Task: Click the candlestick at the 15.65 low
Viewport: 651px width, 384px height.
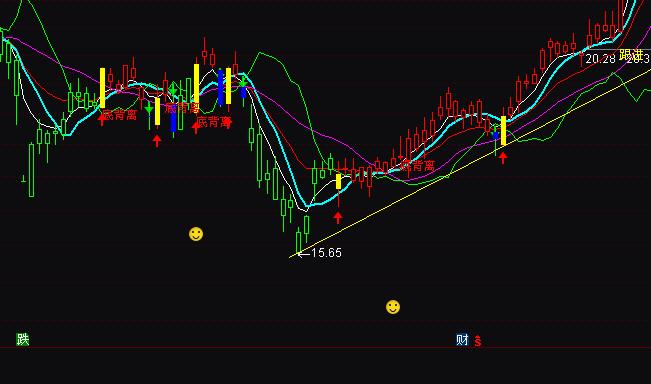Action: 299,241
